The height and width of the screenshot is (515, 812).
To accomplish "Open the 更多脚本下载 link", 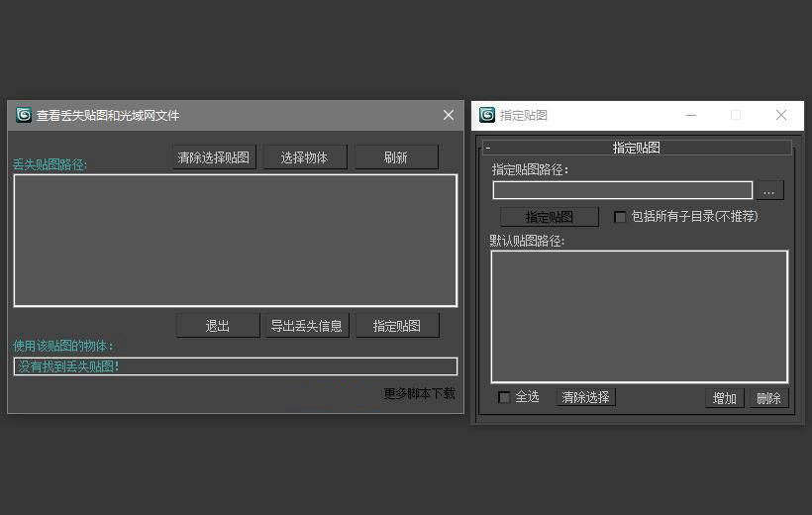I will click(420, 393).
